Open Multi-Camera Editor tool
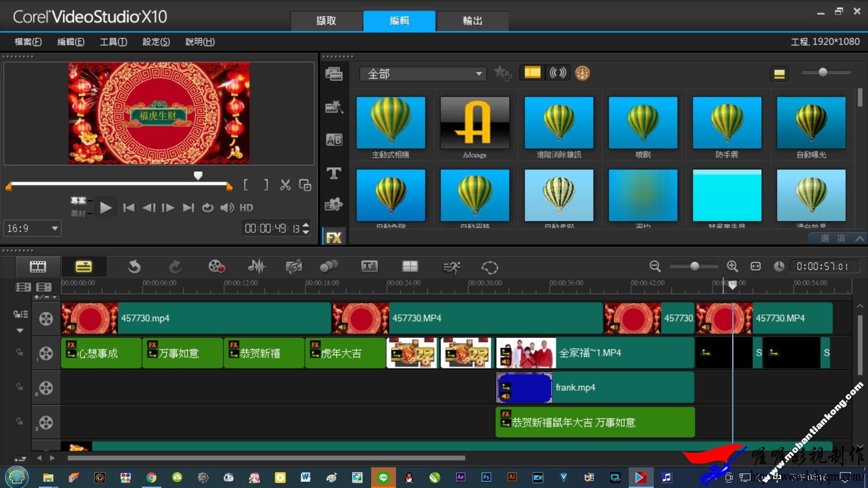This screenshot has width=868, height=488. [410, 267]
